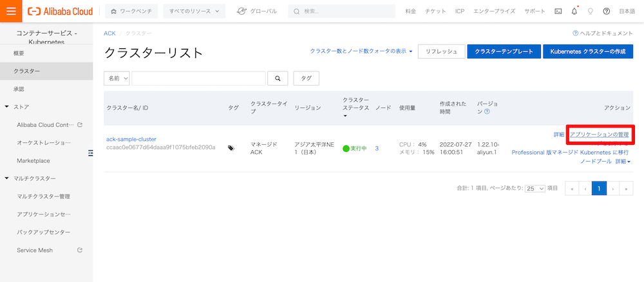Select 概要 in the sidebar
Image resolution: width=644 pixels, height=282 pixels.
tap(19, 53)
